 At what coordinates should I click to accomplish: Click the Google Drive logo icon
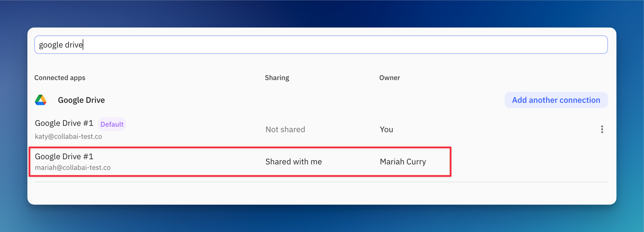pyautogui.click(x=41, y=100)
